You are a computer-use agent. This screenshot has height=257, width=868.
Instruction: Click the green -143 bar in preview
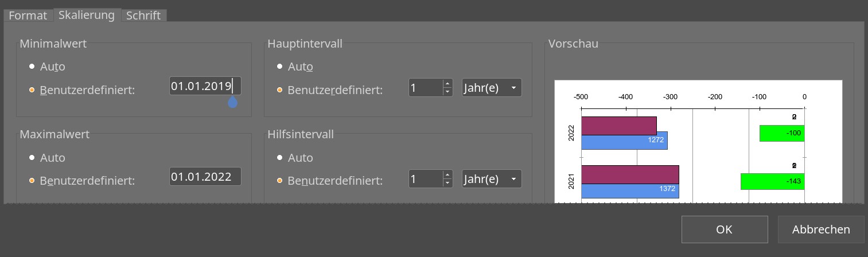(x=773, y=181)
